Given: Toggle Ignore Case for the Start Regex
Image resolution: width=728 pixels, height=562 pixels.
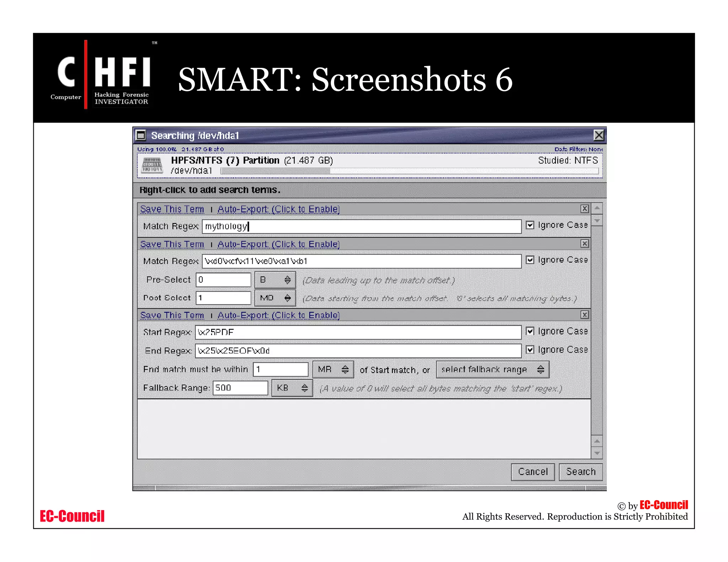Looking at the screenshot, I should [x=530, y=331].
